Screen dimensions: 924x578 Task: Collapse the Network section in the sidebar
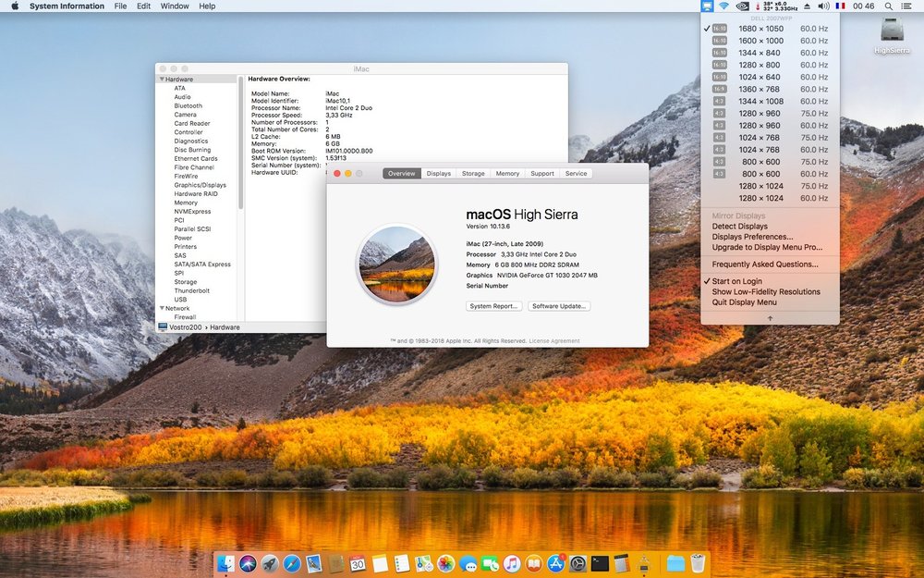[x=161, y=308]
